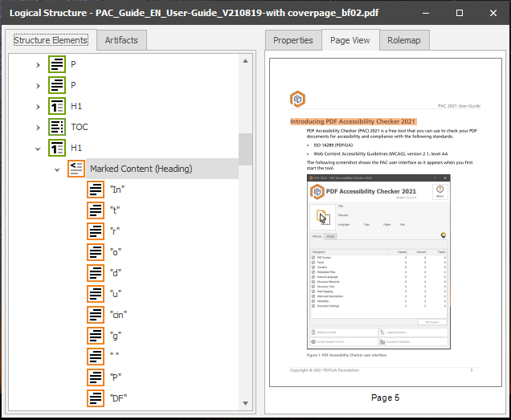Click the PAC screenshot figure in page preview
Viewport: 511px width, 420px height.
point(378,262)
